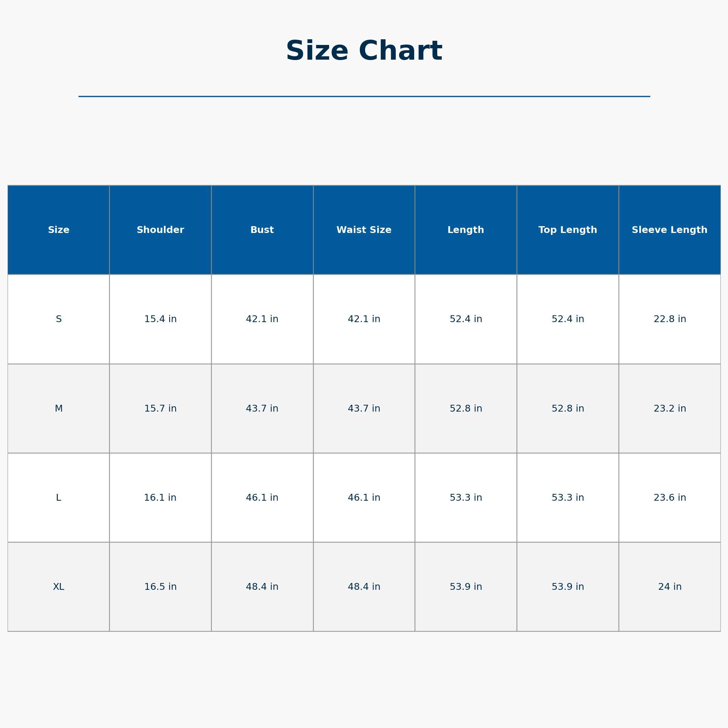
Task: Click the 24 in sleeve length cell
Action: (x=669, y=587)
